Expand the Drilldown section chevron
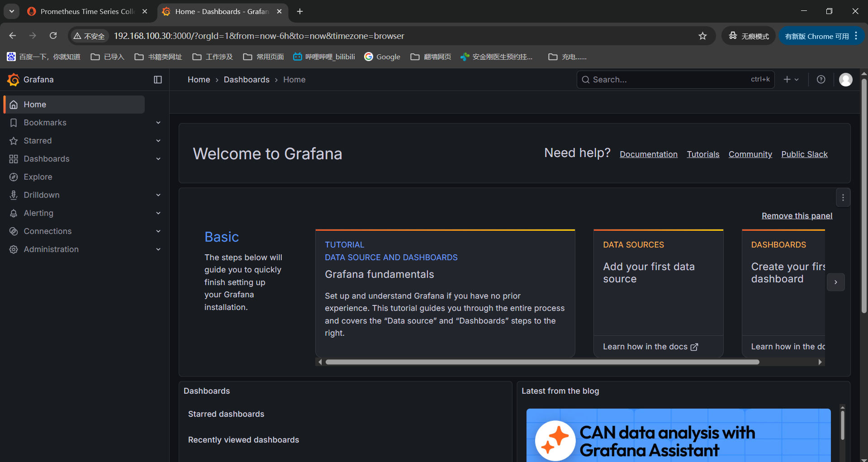The width and height of the screenshot is (868, 462). click(158, 195)
